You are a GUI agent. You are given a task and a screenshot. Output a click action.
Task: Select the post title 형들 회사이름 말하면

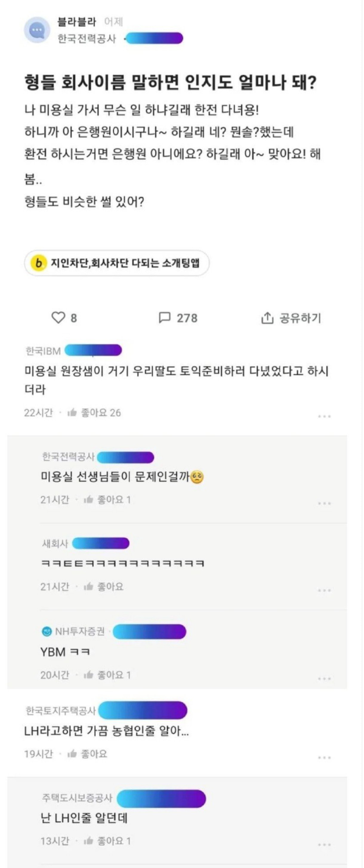click(x=101, y=82)
